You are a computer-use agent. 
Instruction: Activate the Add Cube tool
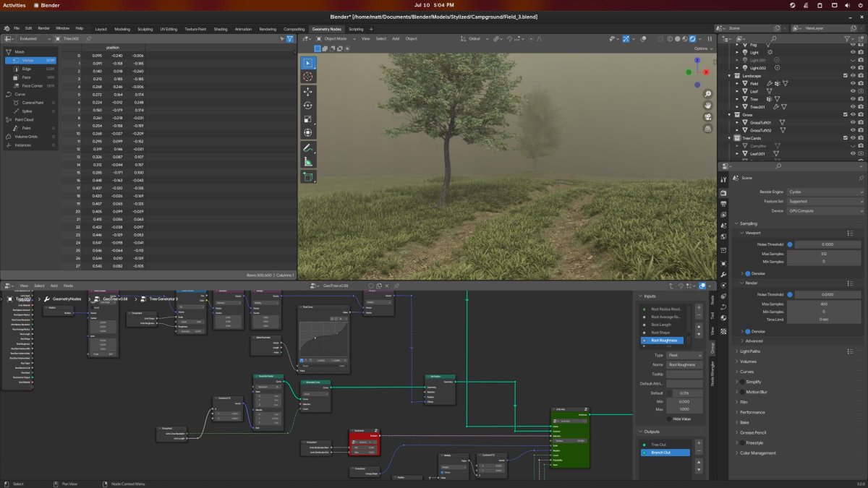pos(307,177)
